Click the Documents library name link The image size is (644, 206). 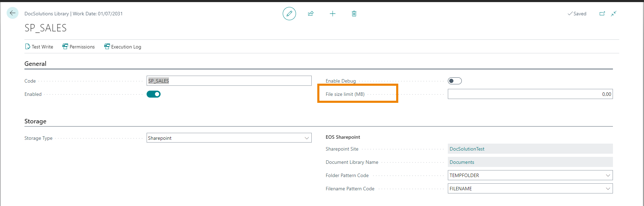[461, 162]
